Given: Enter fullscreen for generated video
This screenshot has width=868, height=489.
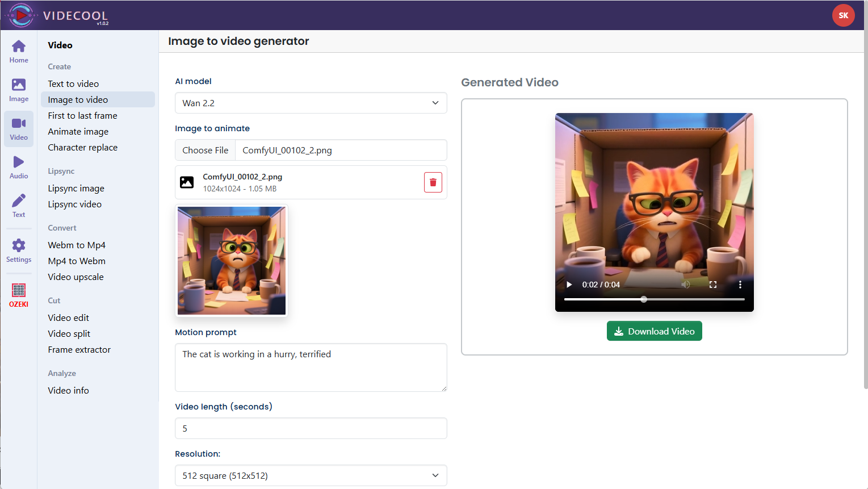Looking at the screenshot, I should [x=713, y=285].
